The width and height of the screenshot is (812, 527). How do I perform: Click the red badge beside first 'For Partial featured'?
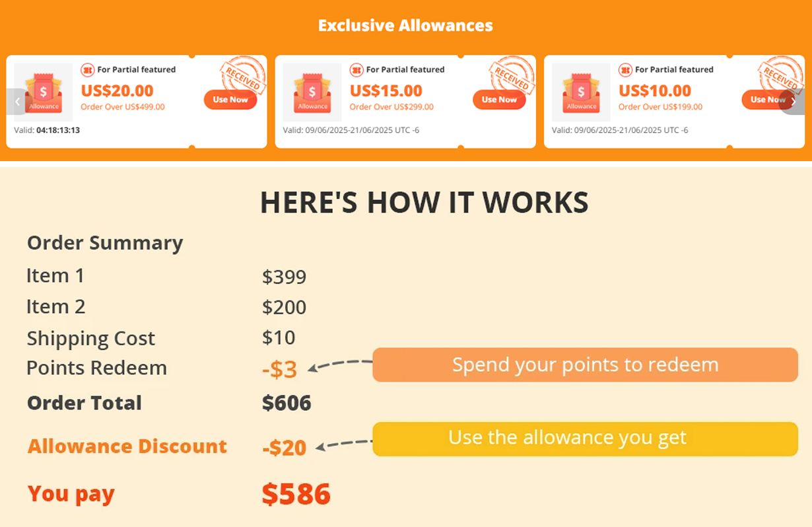click(x=88, y=69)
